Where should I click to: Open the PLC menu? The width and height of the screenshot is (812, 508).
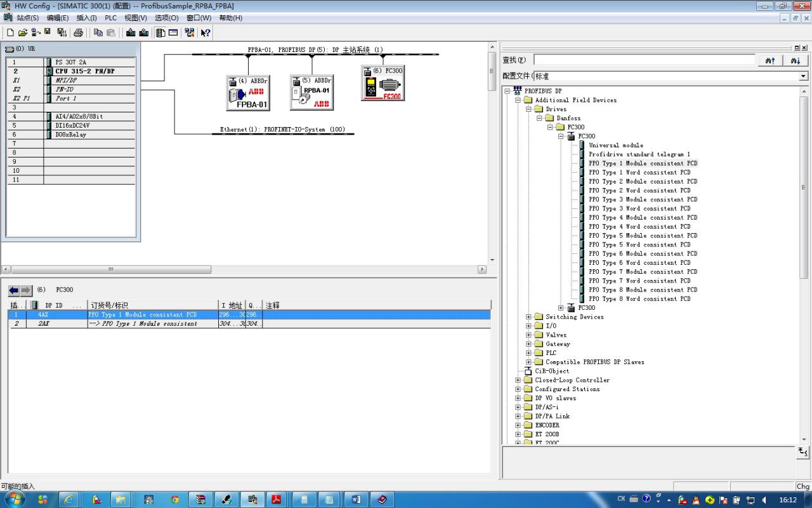tap(111, 18)
